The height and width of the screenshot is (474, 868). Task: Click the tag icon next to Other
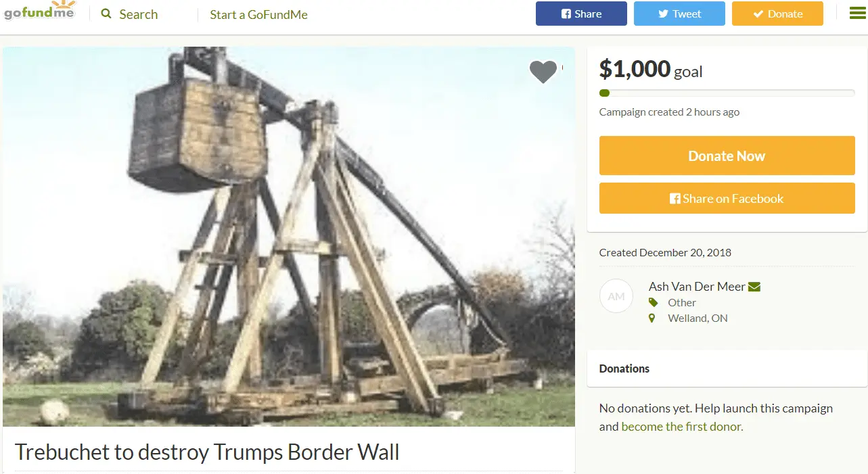653,302
